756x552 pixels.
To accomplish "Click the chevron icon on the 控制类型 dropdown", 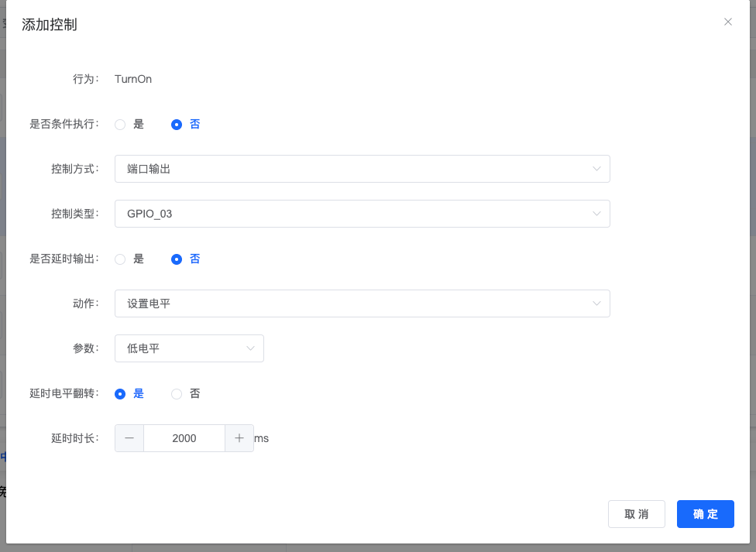I will [596, 214].
